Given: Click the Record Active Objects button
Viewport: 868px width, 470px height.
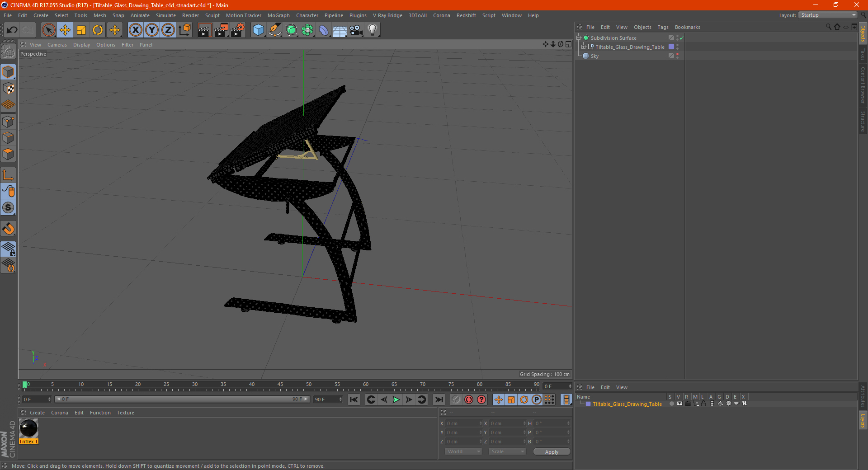Looking at the screenshot, I should (456, 399).
